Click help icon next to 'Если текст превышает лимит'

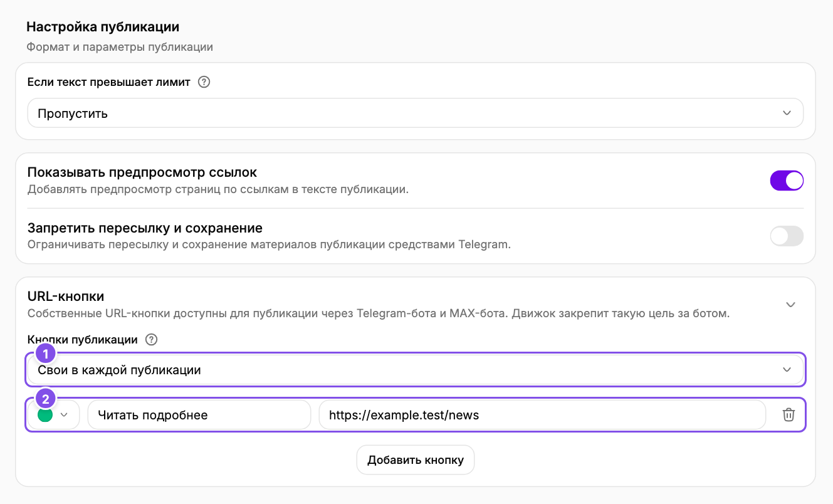[x=204, y=82]
